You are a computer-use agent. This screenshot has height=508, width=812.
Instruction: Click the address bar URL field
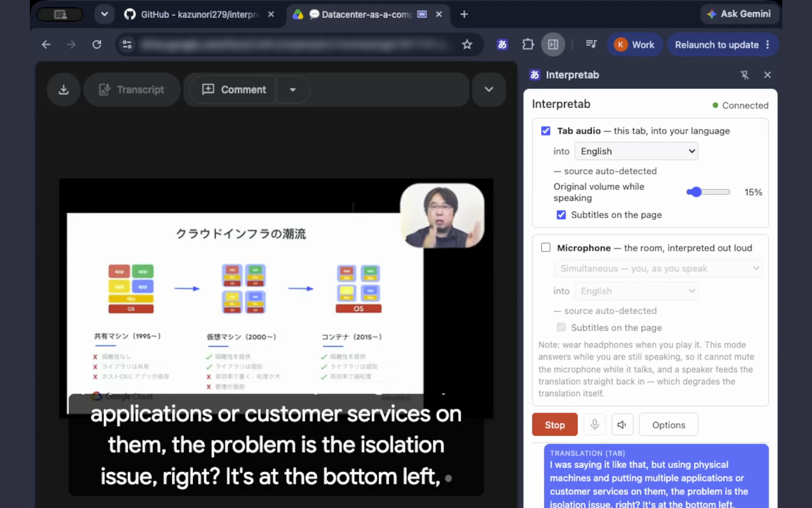click(295, 44)
